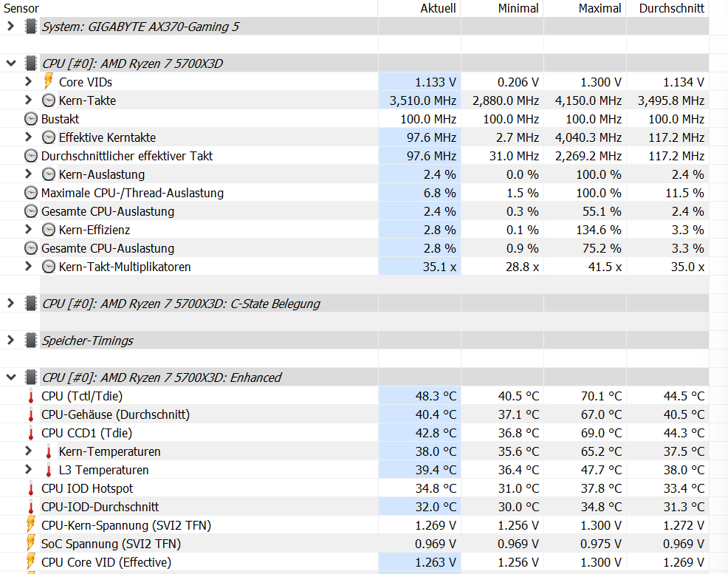Image resolution: width=728 pixels, height=574 pixels.
Task: Select the Bustakt sensor row label
Action: point(60,119)
